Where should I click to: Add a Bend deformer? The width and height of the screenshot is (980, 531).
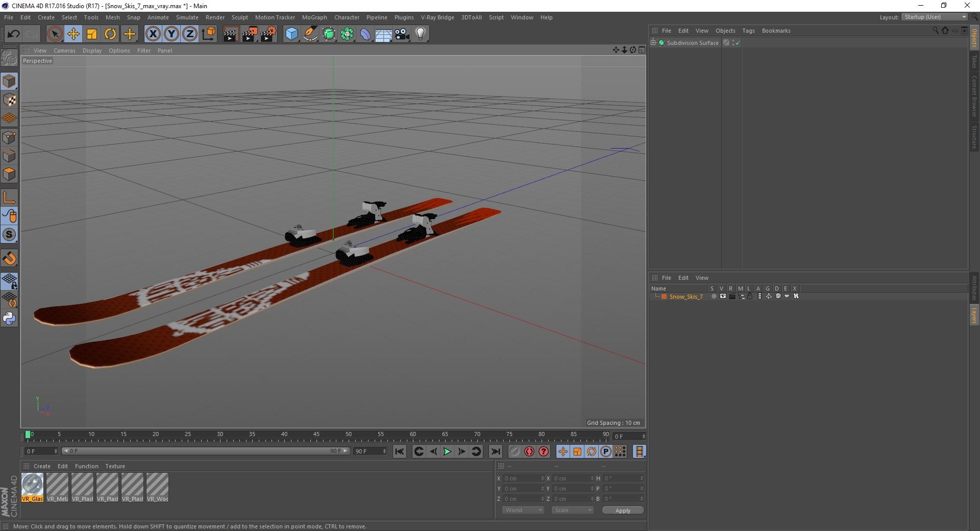point(366,34)
